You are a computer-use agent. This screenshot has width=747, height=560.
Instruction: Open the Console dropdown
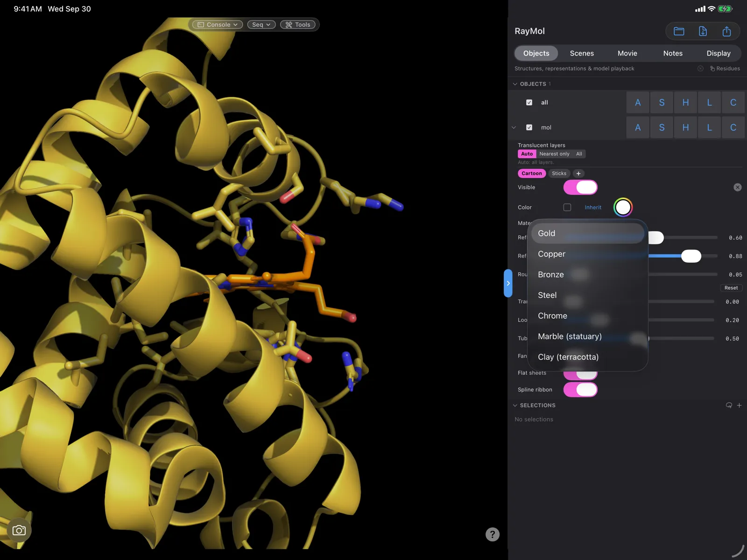click(x=218, y=25)
